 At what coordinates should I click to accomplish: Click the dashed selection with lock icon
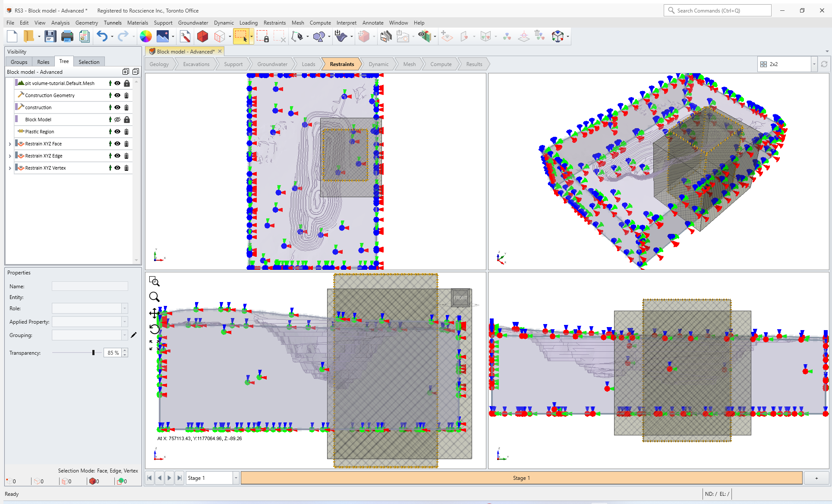263,37
